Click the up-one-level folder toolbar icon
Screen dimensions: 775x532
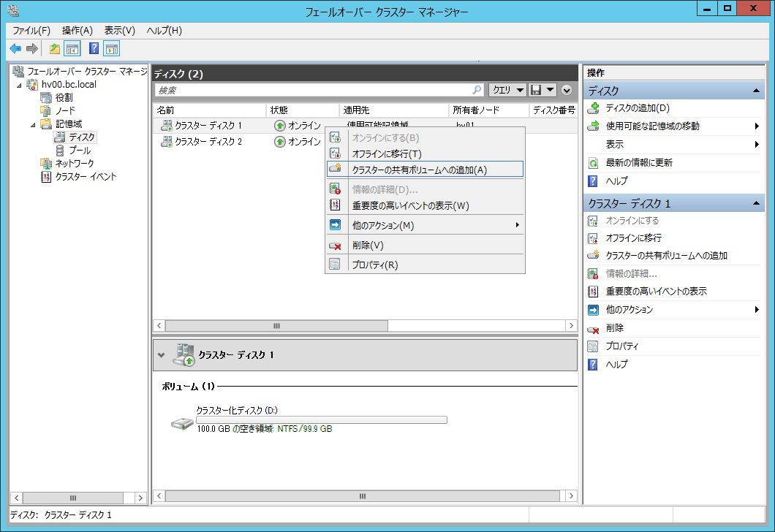[54, 48]
